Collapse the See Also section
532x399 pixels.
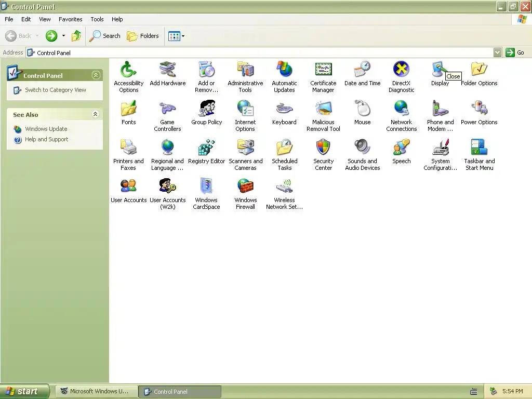click(x=96, y=114)
